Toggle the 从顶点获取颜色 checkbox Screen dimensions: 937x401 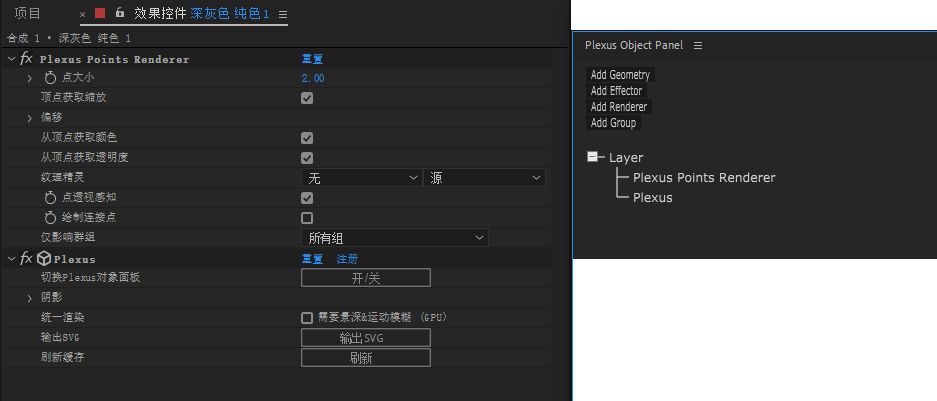307,138
